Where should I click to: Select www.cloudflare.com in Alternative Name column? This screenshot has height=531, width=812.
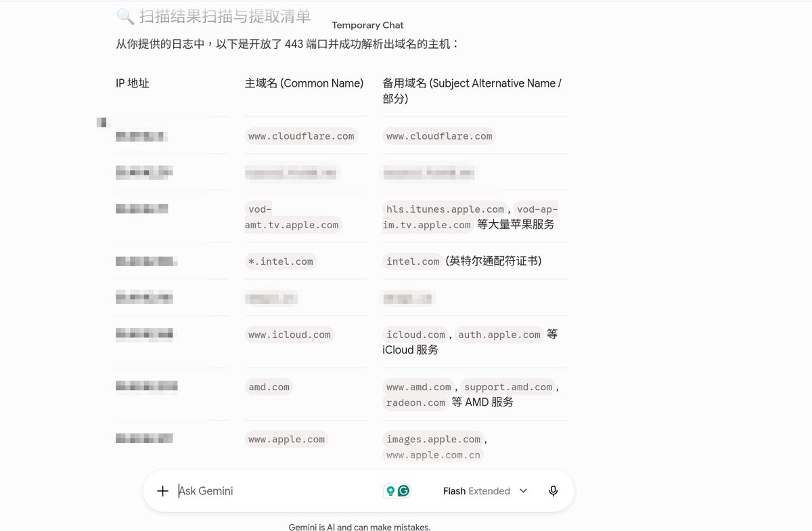tap(439, 136)
